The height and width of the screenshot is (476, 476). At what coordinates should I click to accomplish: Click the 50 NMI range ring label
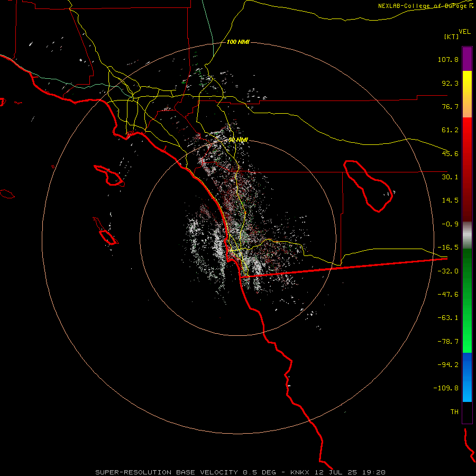coord(239,140)
